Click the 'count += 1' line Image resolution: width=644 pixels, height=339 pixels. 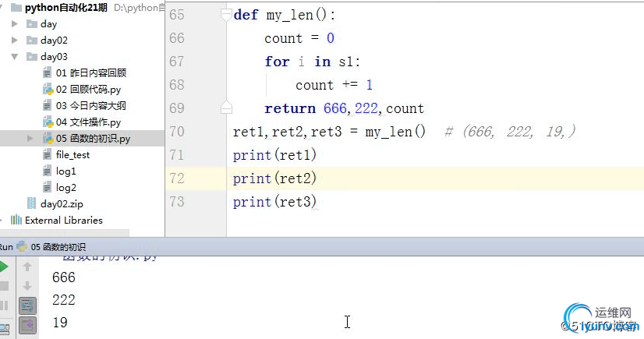(x=334, y=85)
